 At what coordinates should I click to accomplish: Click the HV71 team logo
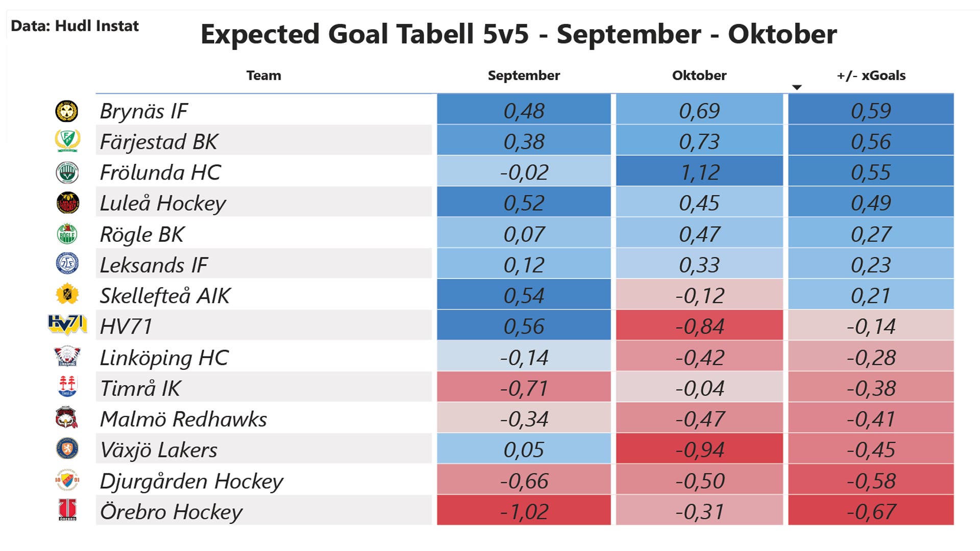click(x=67, y=324)
